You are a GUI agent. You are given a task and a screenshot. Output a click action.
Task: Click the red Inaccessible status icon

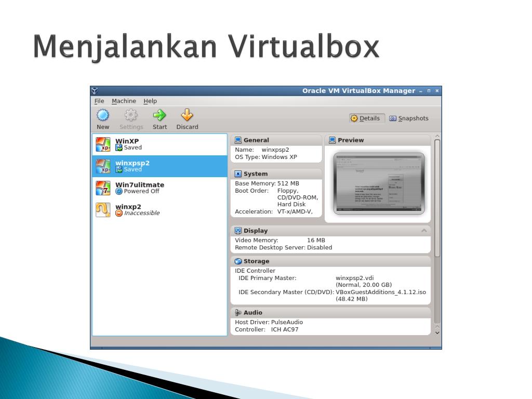(x=119, y=213)
